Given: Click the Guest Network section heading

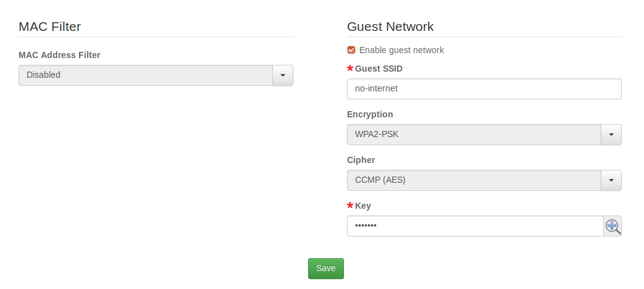Looking at the screenshot, I should pos(390,27).
